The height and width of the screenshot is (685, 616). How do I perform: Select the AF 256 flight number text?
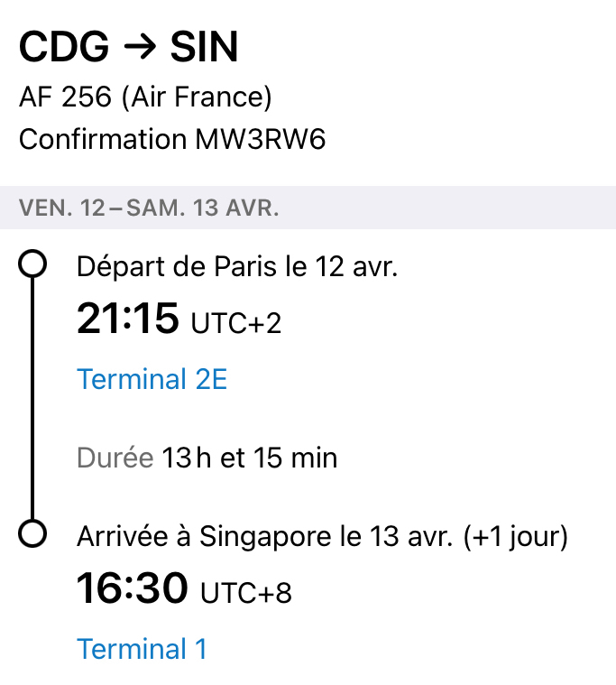coord(65,97)
